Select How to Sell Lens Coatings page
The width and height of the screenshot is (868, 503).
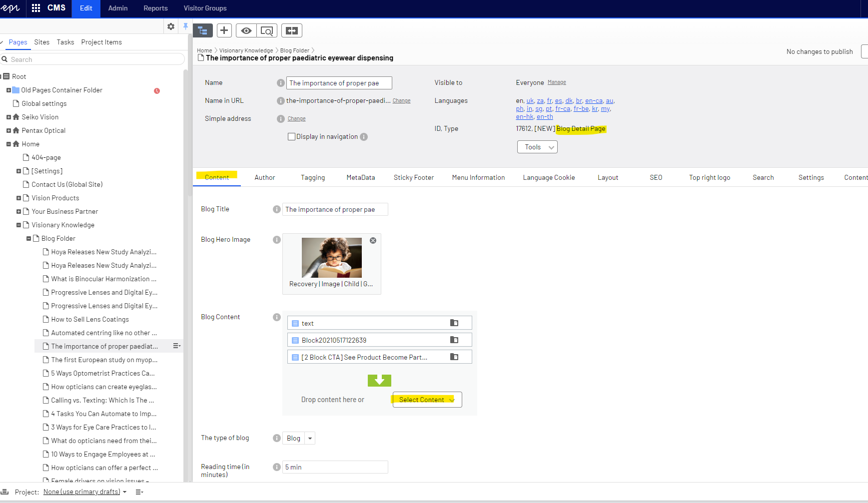(x=90, y=319)
